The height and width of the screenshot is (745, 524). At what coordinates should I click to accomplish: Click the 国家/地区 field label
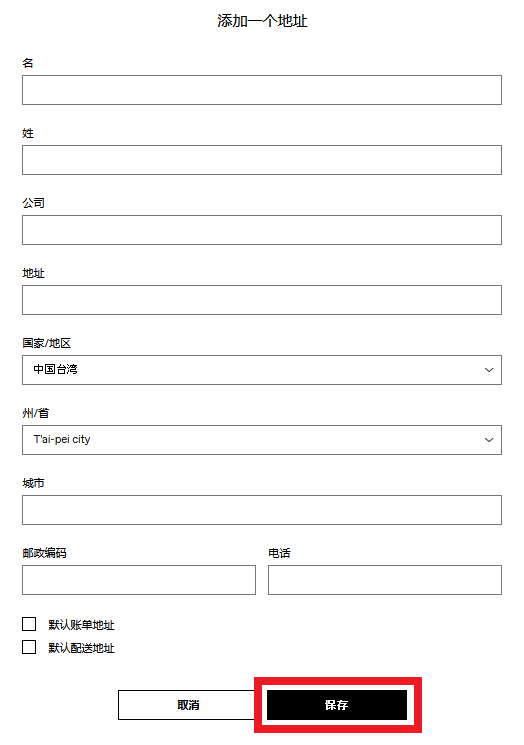[47, 343]
